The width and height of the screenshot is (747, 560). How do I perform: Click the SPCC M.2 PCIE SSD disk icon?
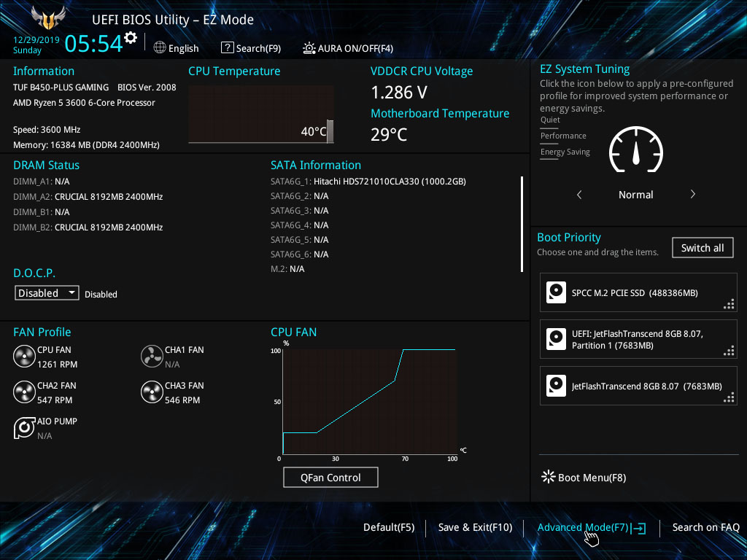coord(556,292)
